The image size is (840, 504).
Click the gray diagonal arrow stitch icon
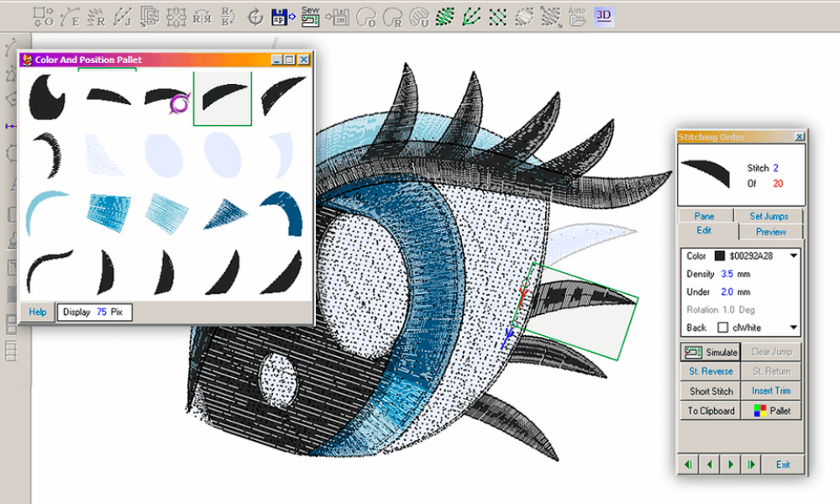click(x=551, y=17)
